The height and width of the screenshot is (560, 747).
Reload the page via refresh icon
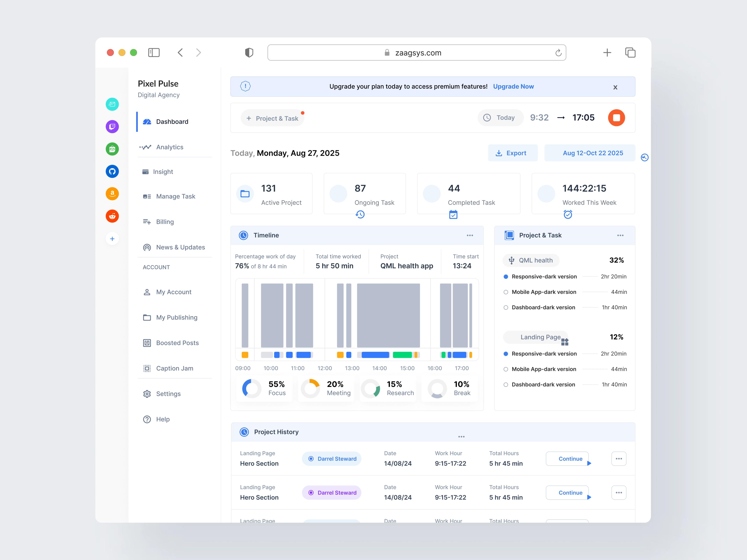click(x=558, y=53)
